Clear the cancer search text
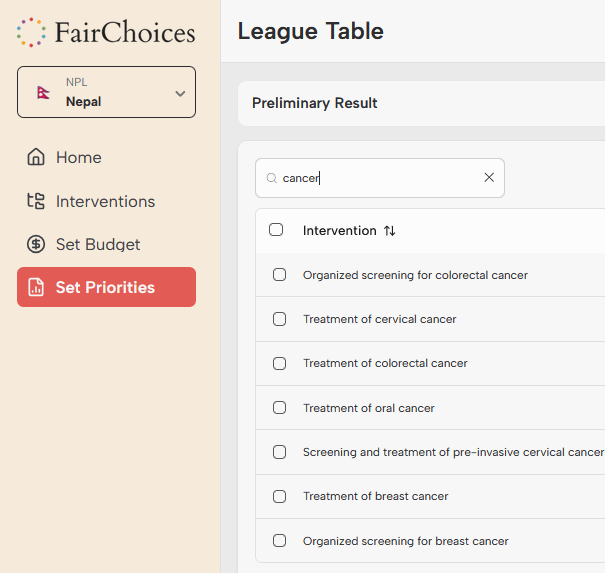This screenshot has width=605, height=573. 489,178
